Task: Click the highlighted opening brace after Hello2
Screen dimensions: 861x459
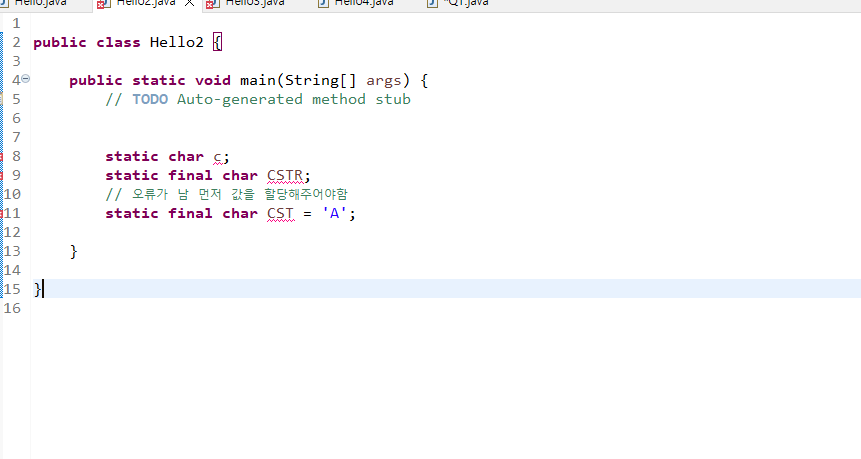Action: tap(217, 42)
